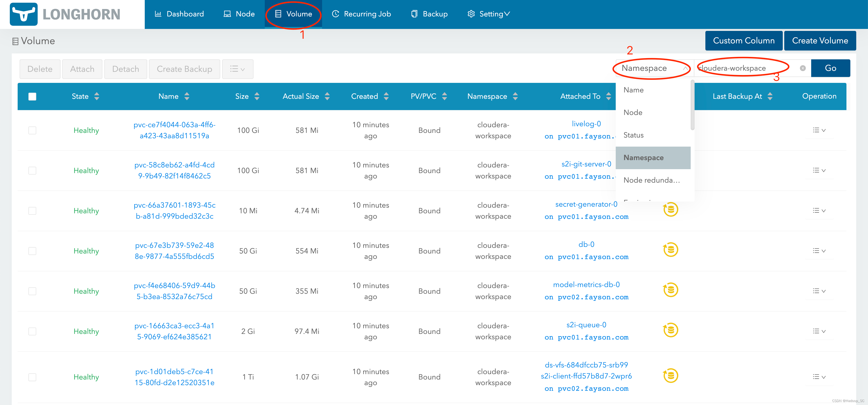
Task: Expand bulk actions list dropdown next to Create Backup
Action: 237,69
